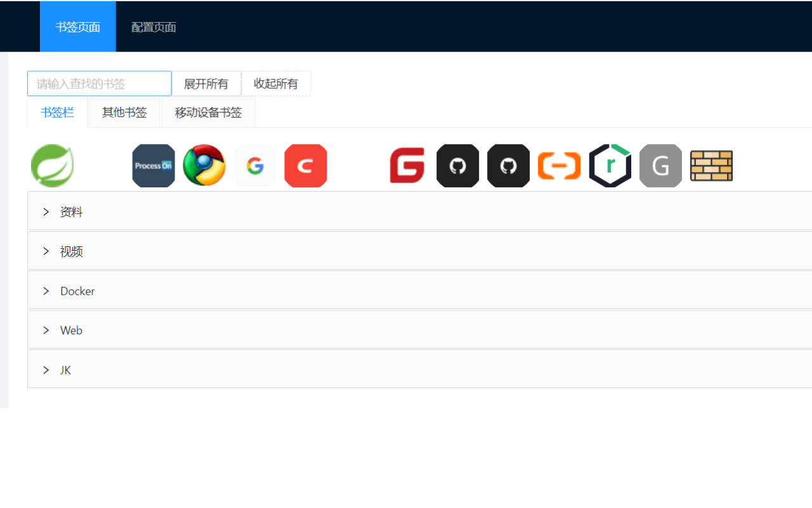The height and width of the screenshot is (508, 812).
Task: Open the orange bracket-style bookmark
Action: [x=559, y=165]
